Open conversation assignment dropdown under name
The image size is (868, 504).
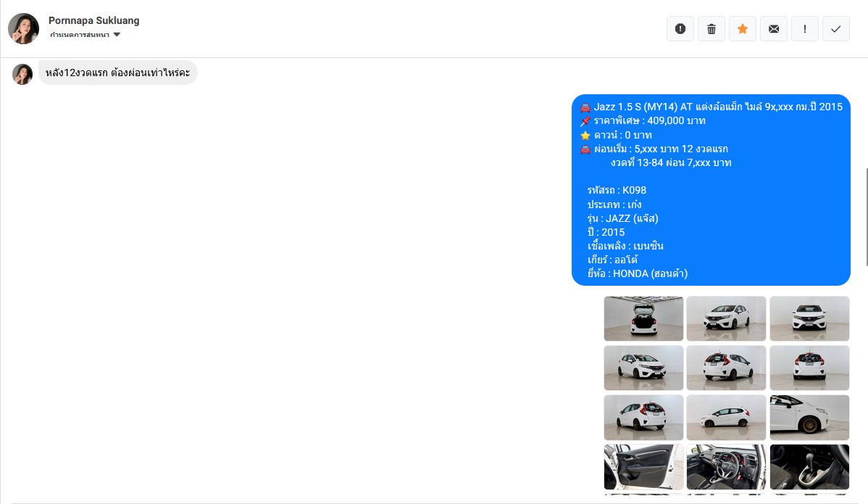tap(85, 35)
